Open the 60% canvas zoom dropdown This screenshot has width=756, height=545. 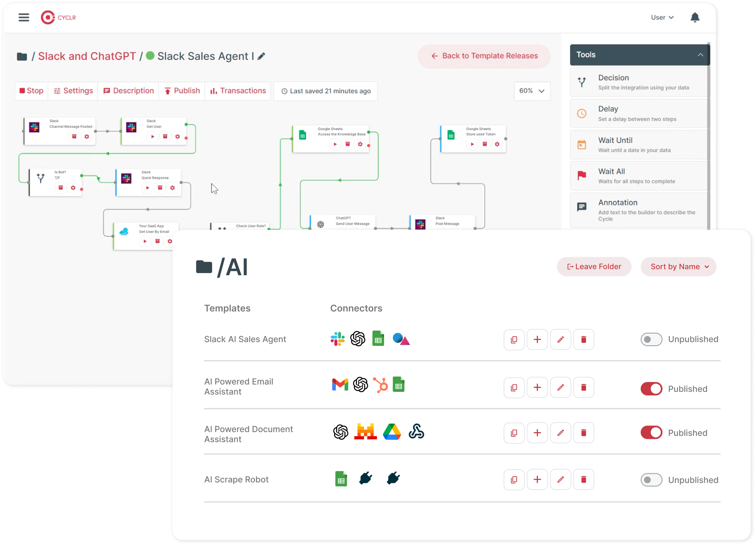click(532, 91)
